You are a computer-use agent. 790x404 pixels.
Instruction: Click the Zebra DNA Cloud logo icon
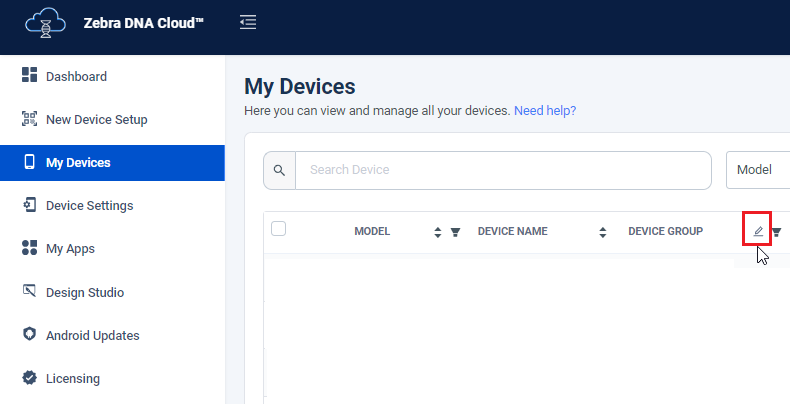click(46, 23)
